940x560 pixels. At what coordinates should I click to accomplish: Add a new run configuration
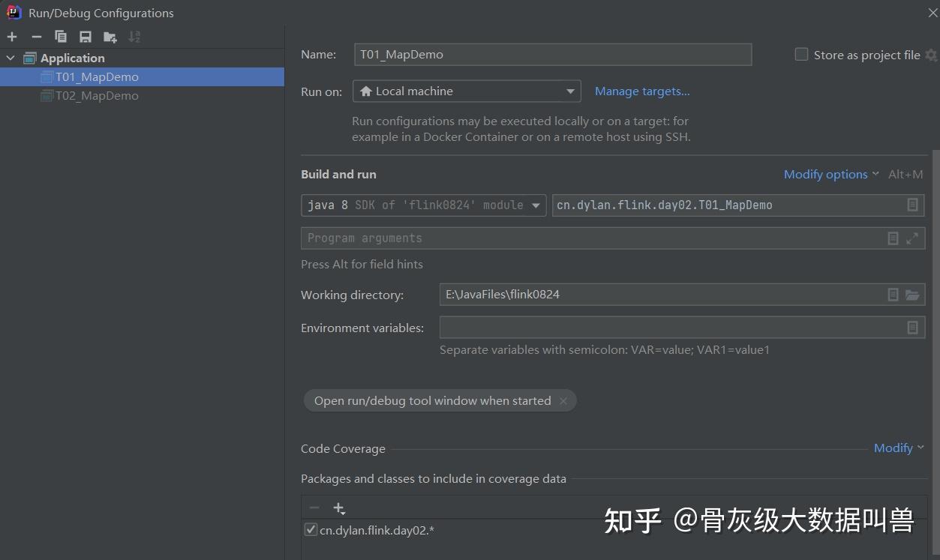[x=12, y=36]
